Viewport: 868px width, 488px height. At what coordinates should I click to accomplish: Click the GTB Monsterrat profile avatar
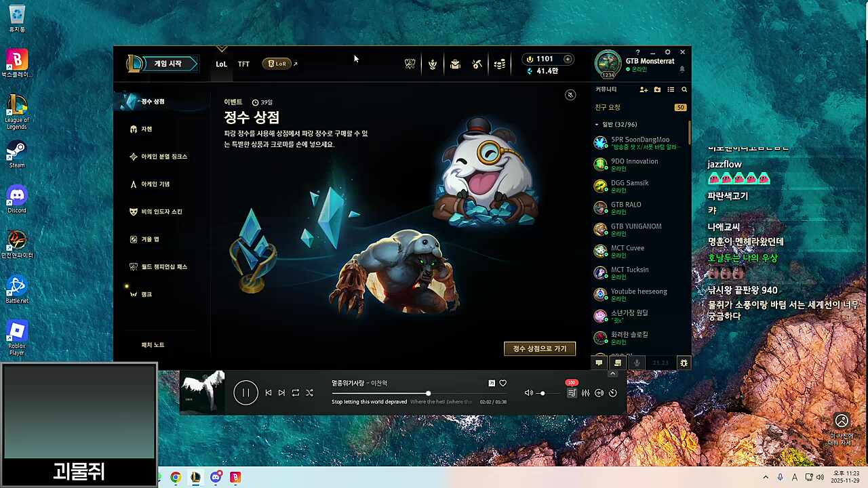click(x=608, y=64)
